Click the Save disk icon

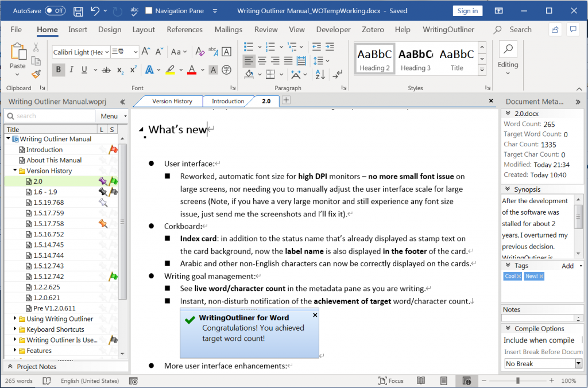coord(78,11)
